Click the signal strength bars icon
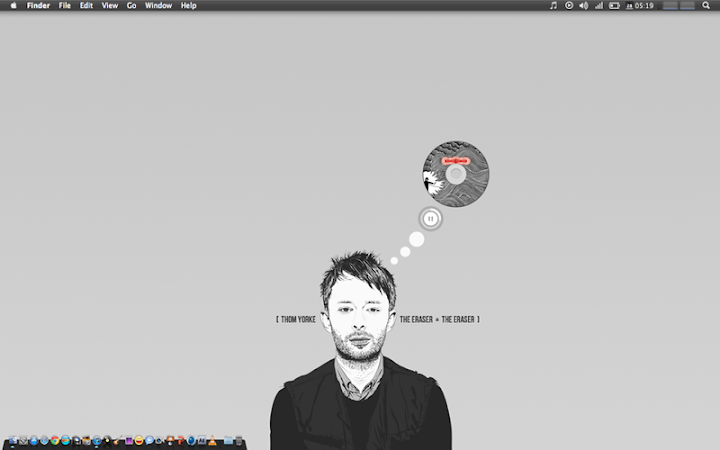 click(599, 6)
